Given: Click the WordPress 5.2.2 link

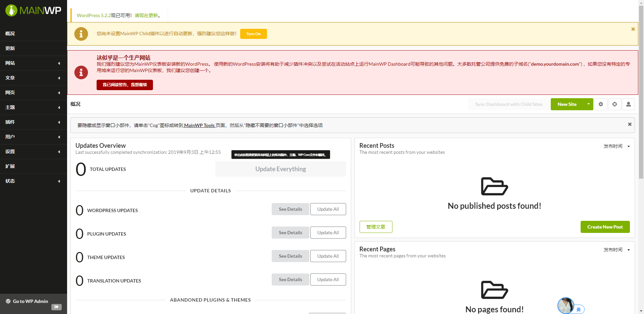Looking at the screenshot, I should [x=94, y=15].
